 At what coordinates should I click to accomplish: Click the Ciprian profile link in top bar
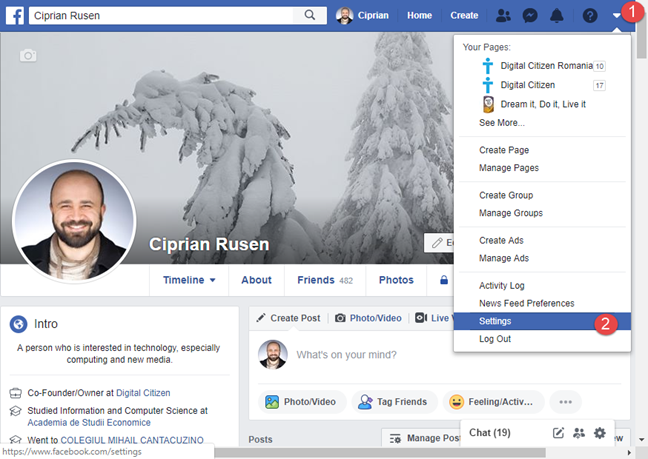(x=373, y=16)
